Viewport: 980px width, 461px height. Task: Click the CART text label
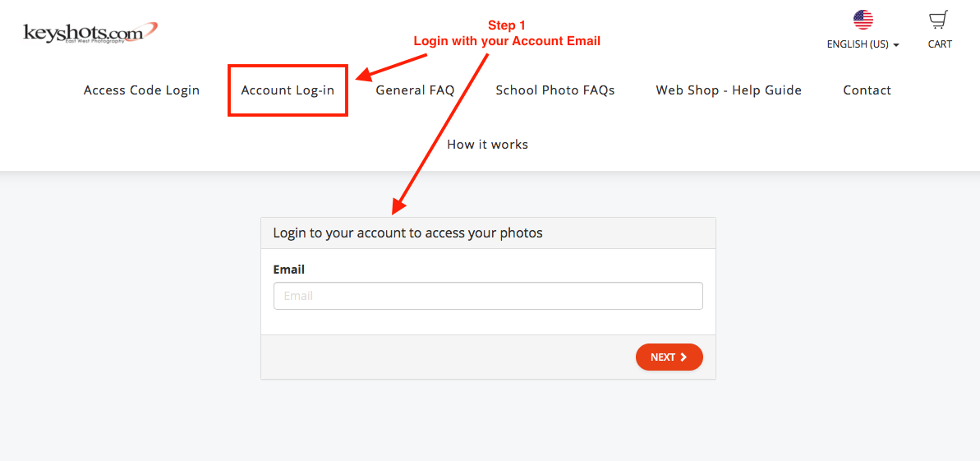tap(940, 44)
